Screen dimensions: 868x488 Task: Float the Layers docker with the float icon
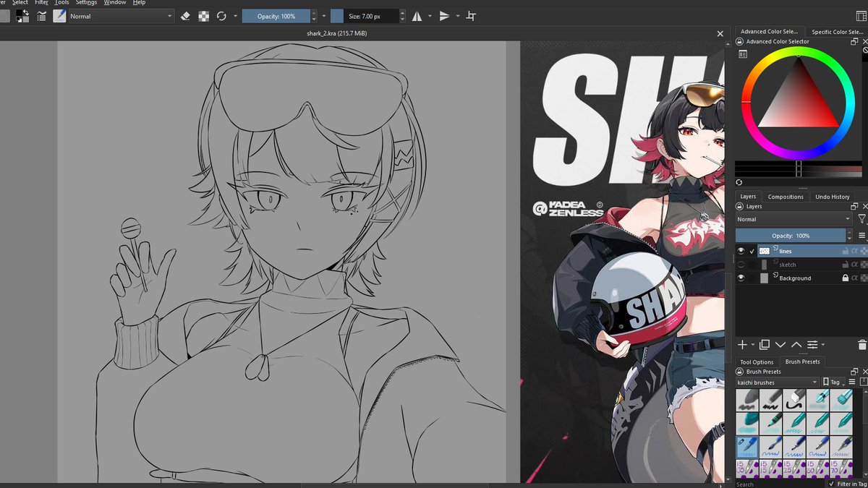coord(854,207)
